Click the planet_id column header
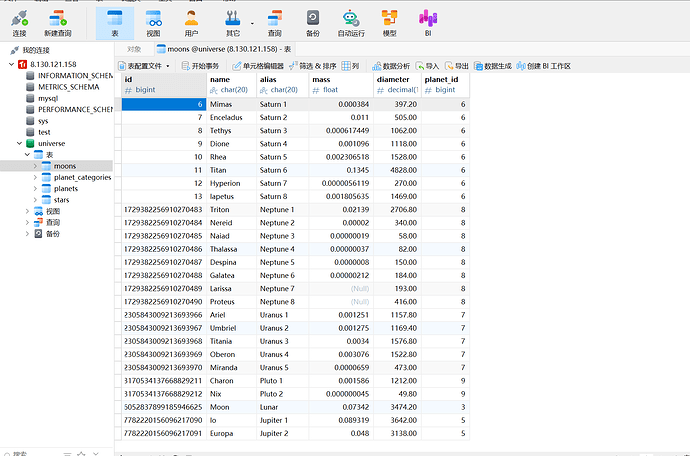The height and width of the screenshot is (456, 690). (445, 85)
